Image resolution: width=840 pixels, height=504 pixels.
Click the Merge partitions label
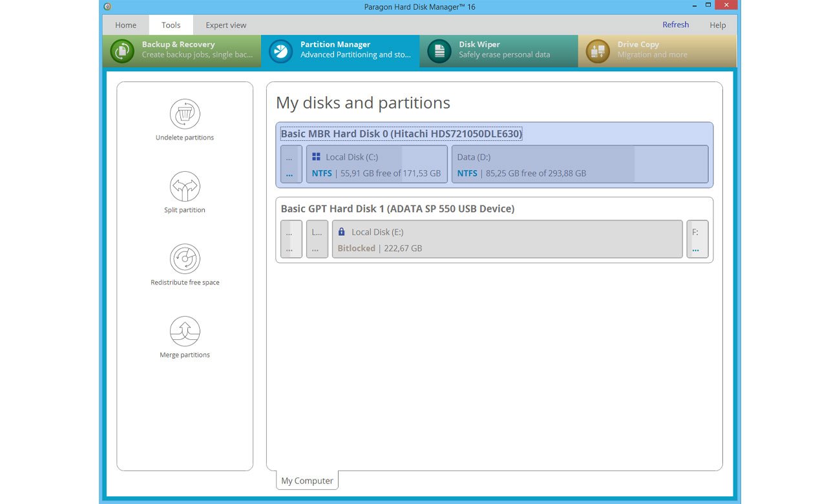coord(185,355)
